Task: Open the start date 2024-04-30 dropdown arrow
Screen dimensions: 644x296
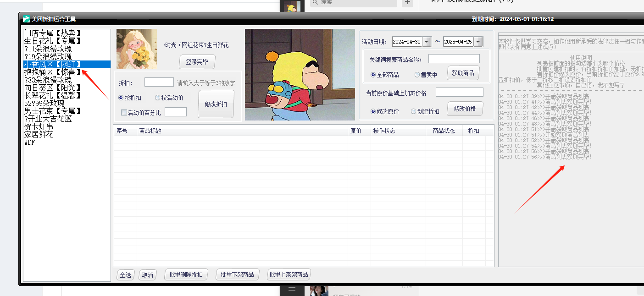Action: pyautogui.click(x=427, y=42)
